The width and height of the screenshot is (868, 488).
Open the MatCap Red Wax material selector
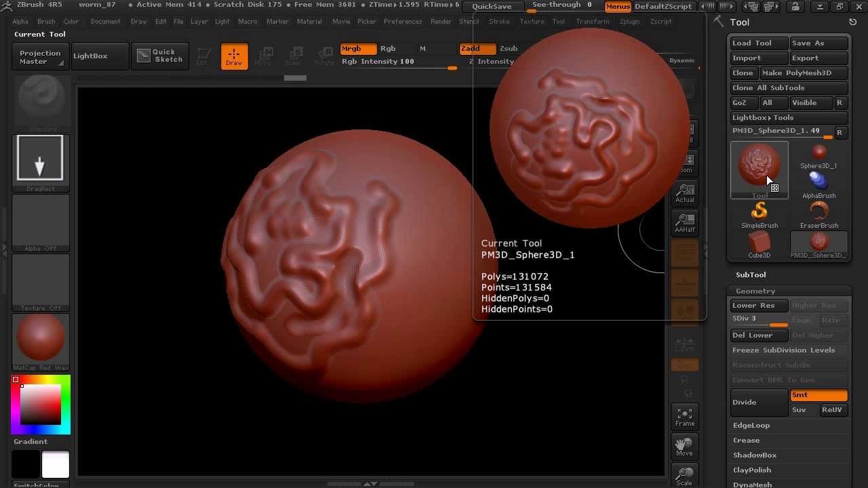coord(41,342)
